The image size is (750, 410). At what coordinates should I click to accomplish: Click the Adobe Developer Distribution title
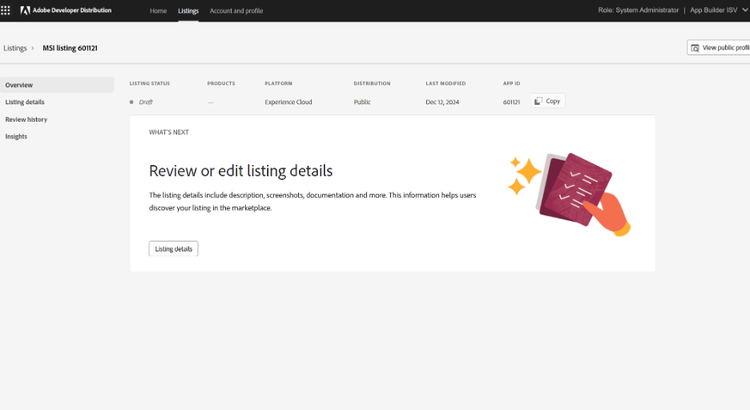point(72,10)
